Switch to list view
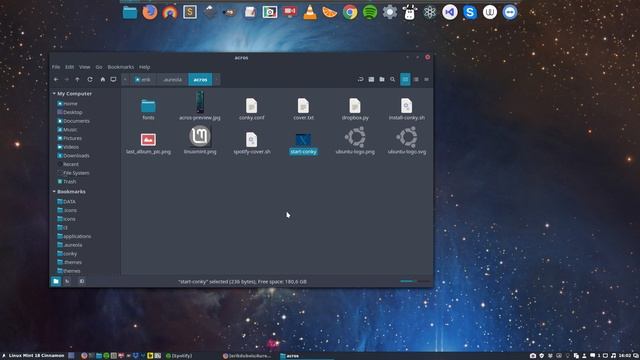 [x=416, y=80]
